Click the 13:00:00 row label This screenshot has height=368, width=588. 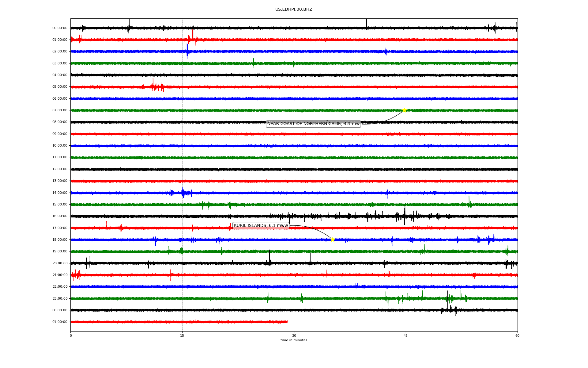click(x=60, y=181)
